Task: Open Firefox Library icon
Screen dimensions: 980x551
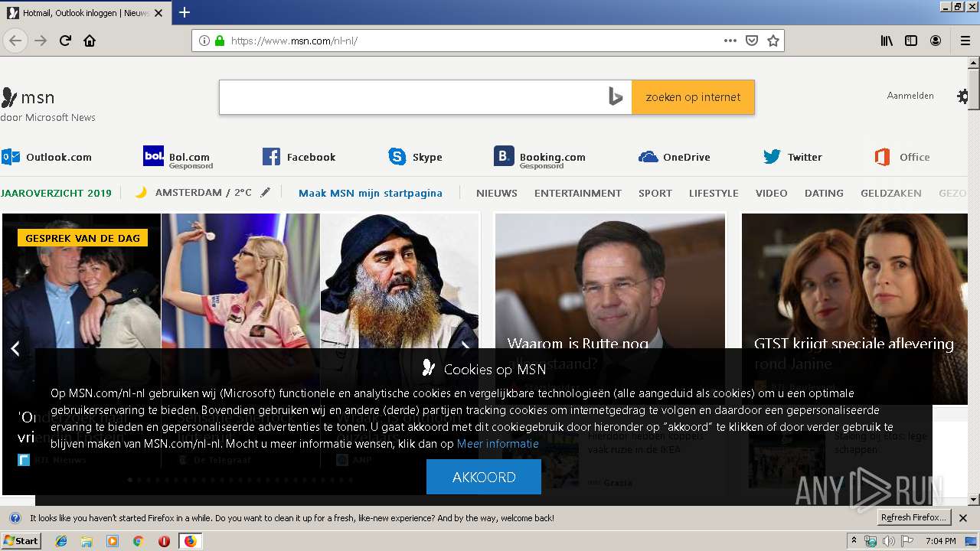Action: tap(887, 41)
